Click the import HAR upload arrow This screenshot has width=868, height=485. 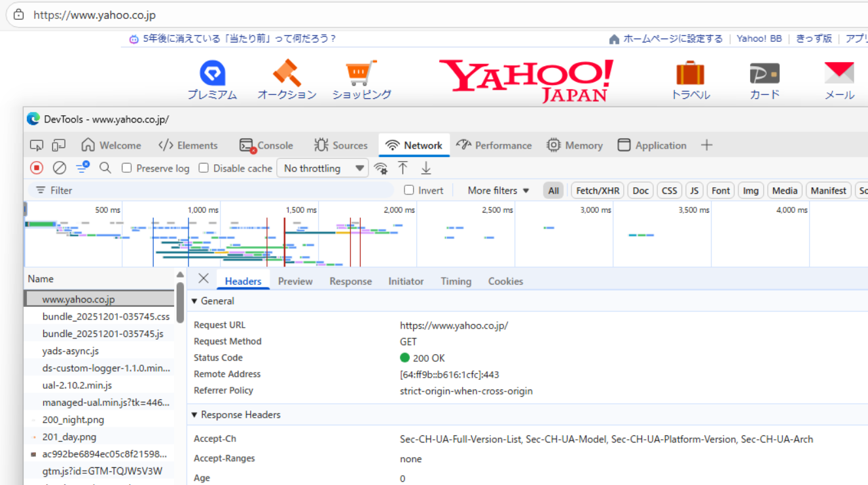[x=403, y=168]
